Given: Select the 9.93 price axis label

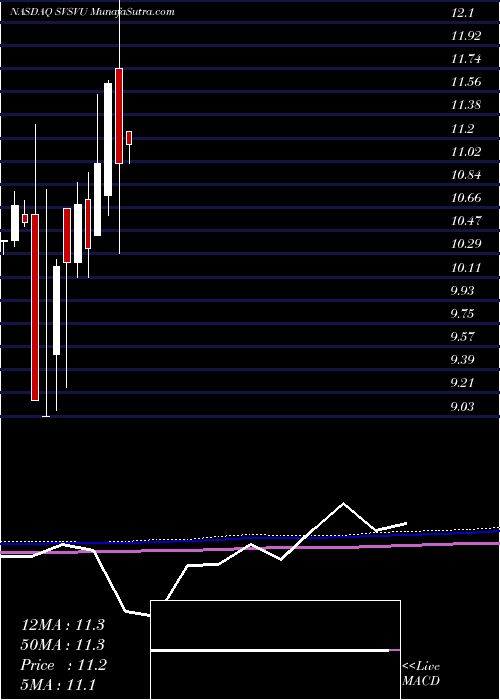Looking at the screenshot, I should tap(464, 291).
